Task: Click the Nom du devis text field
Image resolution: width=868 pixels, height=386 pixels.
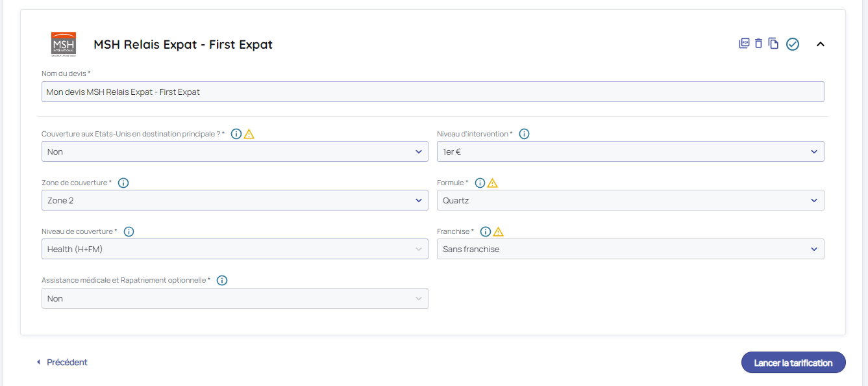Action: tap(432, 92)
